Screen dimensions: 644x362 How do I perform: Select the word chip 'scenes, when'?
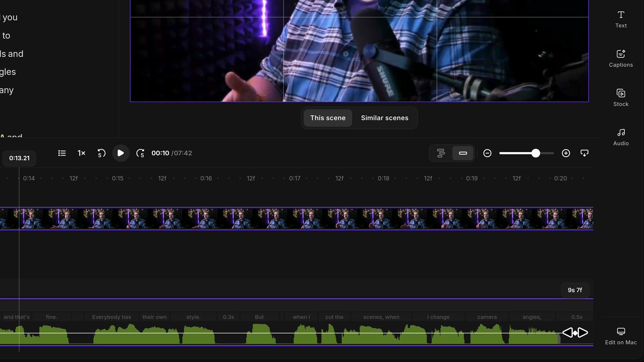[381, 317]
